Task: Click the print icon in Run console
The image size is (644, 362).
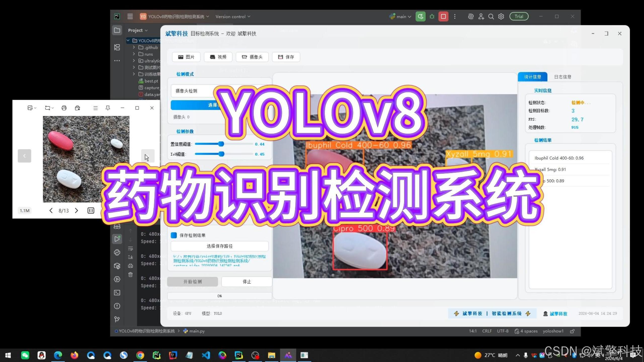Action: tap(130, 266)
